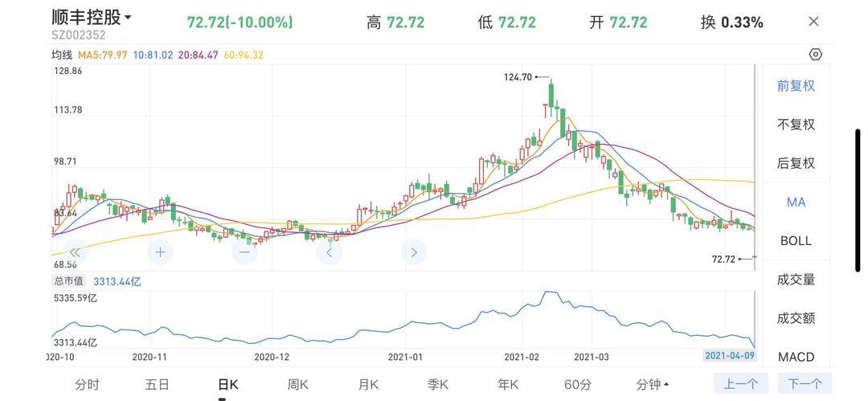This screenshot has height=401, width=868.
Task: Switch to the 分时 tab
Action: pyautogui.click(x=87, y=384)
